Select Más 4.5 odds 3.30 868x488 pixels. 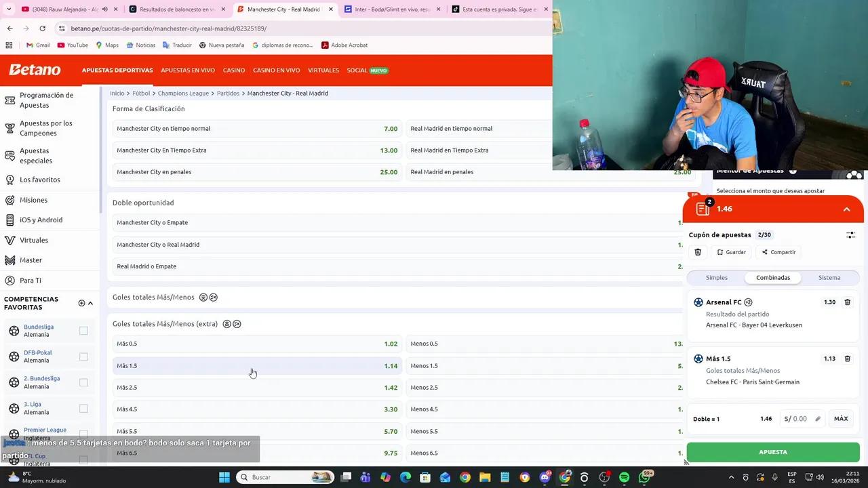pyautogui.click(x=257, y=409)
